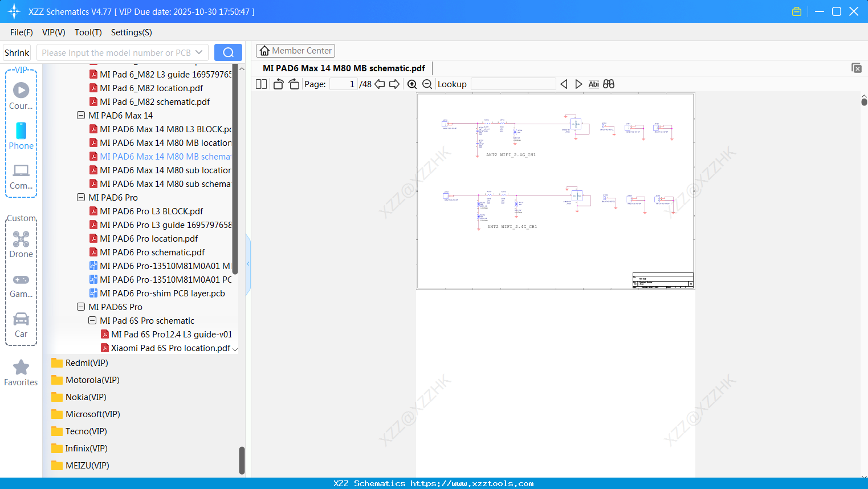Expand the Redmi(VIP) folder
This screenshot has height=489, width=868.
79,363
